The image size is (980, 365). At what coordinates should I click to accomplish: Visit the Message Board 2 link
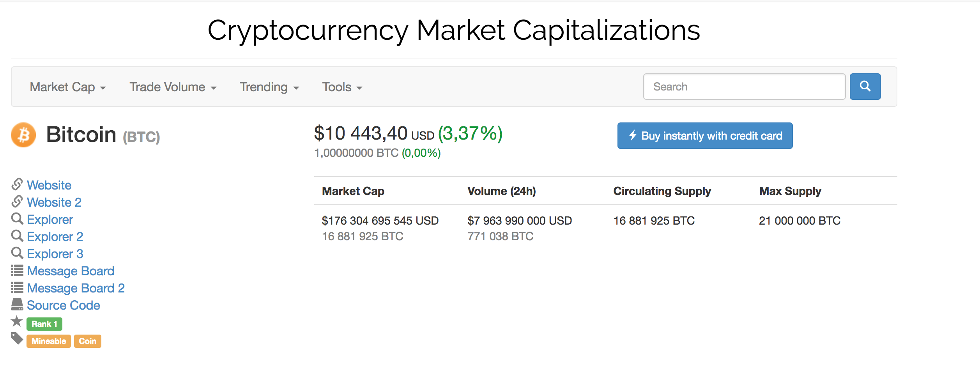coord(76,288)
